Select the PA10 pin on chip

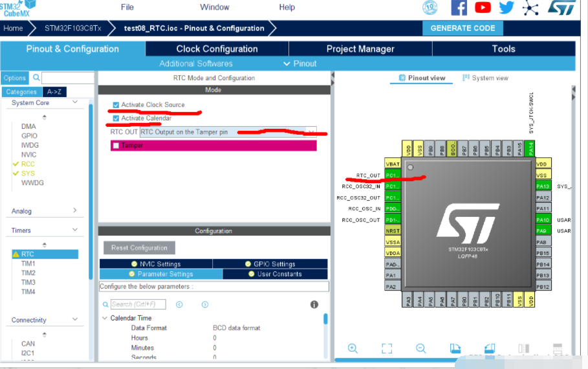click(543, 220)
